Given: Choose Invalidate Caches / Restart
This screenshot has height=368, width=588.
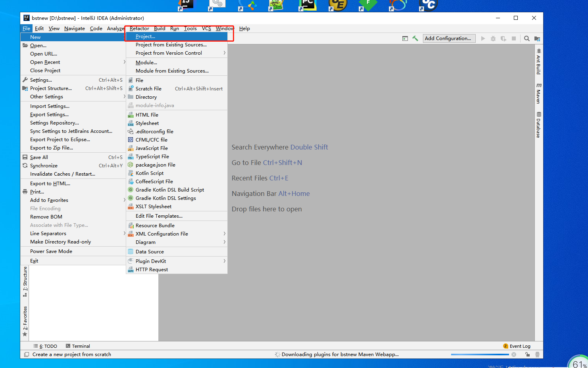Looking at the screenshot, I should click(x=73, y=174).
